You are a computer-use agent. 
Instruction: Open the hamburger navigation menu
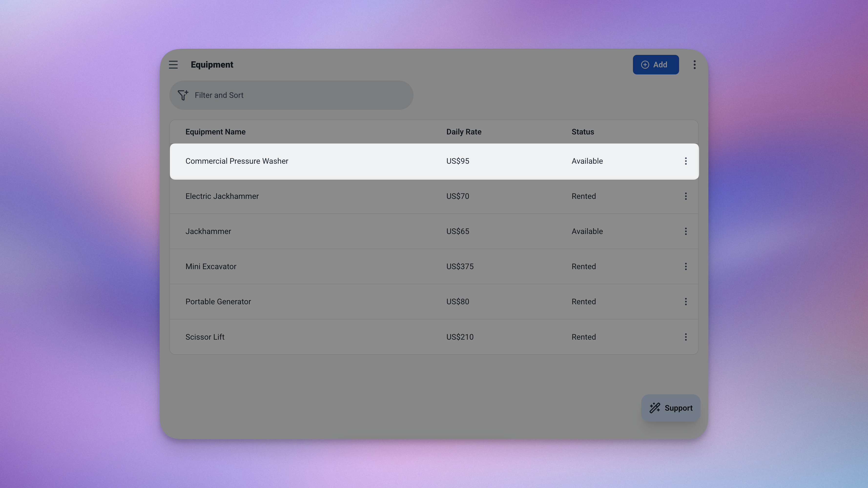pyautogui.click(x=173, y=64)
